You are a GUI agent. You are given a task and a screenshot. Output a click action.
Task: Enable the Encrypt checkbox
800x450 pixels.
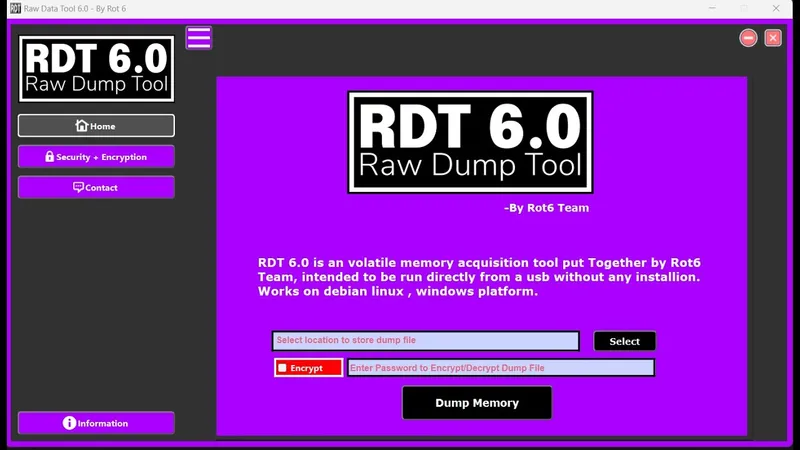pyautogui.click(x=282, y=368)
